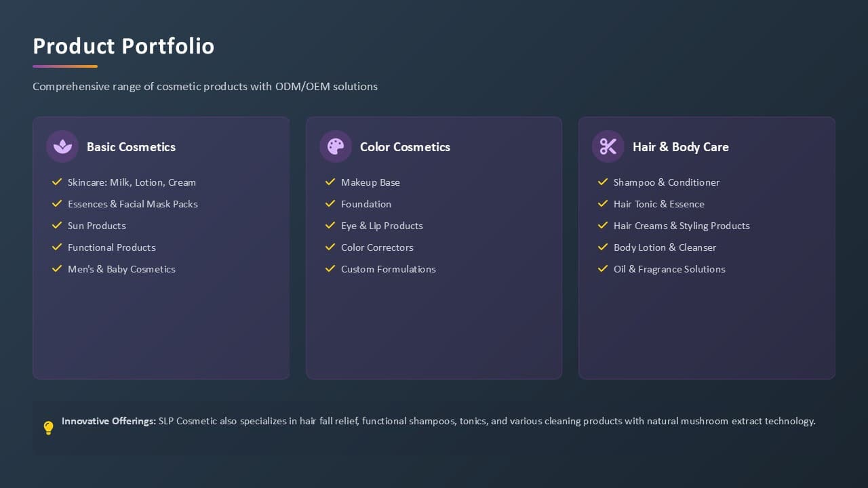Click the checkmark next to Functional Products

point(57,247)
